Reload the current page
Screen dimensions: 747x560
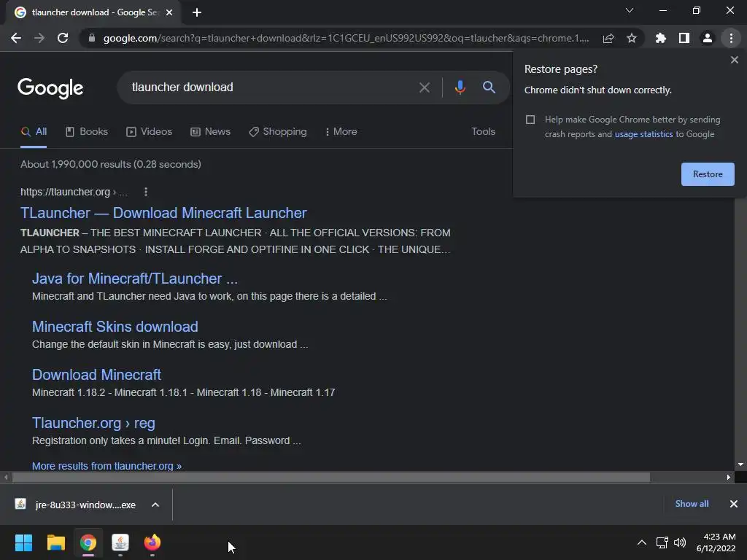point(63,38)
